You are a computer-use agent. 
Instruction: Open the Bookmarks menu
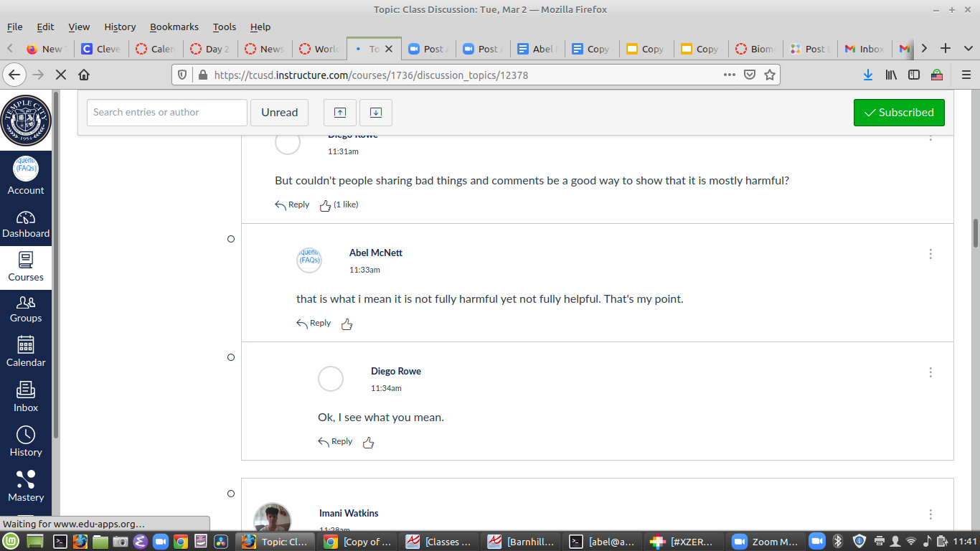[174, 27]
